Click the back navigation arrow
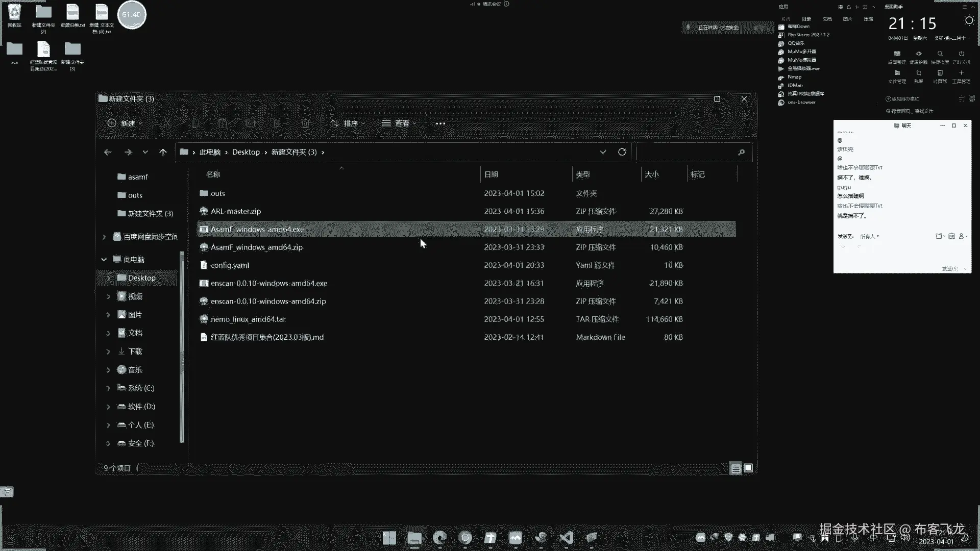Screen dimensions: 980x551 point(108,152)
